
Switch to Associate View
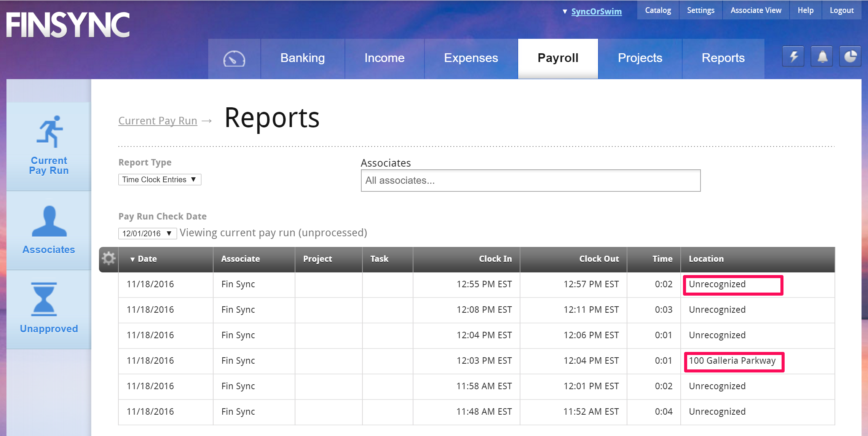coord(756,10)
